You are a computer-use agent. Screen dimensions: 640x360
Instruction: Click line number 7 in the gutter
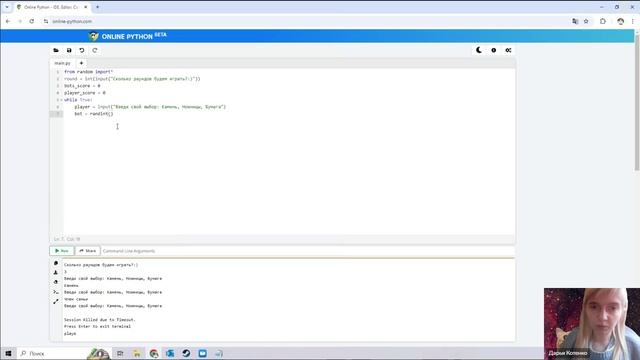pyautogui.click(x=58, y=114)
